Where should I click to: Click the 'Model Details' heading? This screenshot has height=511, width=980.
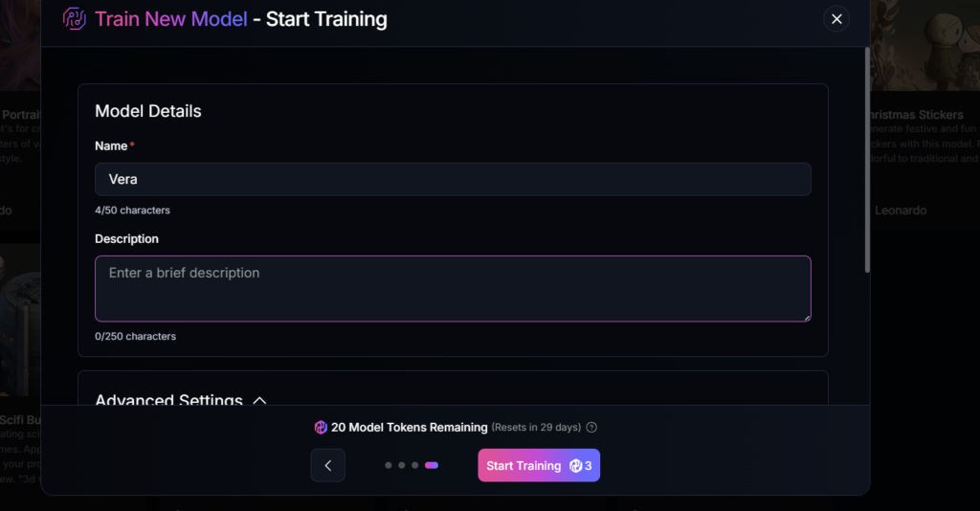[148, 111]
